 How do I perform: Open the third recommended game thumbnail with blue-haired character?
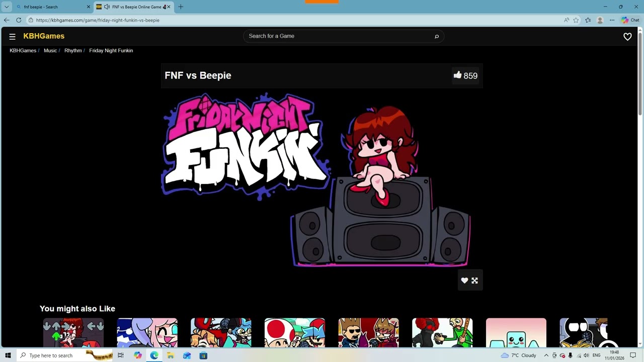pos(221,332)
